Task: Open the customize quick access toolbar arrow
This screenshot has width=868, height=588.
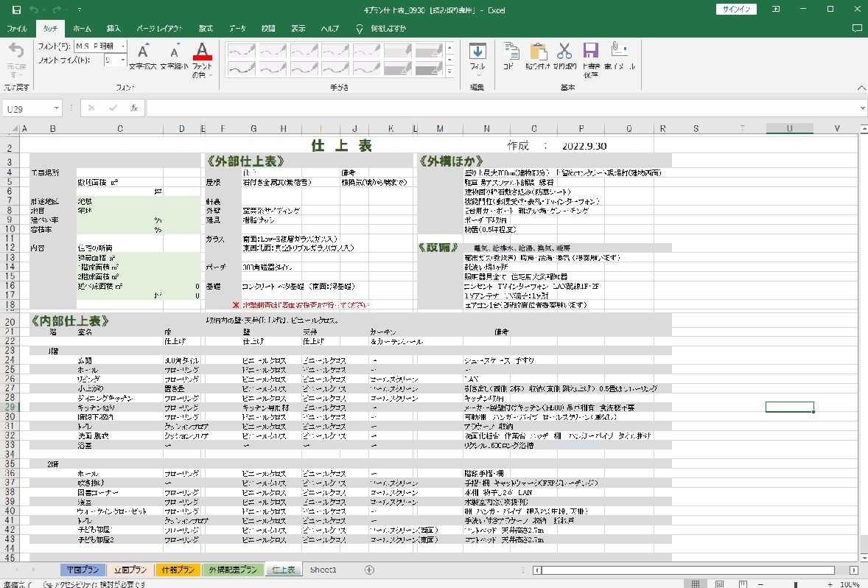Action: pos(80,10)
